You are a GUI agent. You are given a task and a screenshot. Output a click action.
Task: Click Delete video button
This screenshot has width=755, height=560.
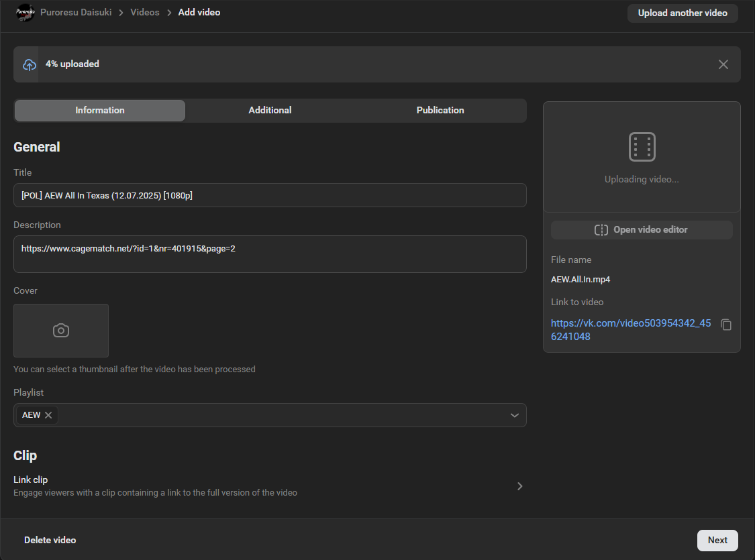pos(50,541)
